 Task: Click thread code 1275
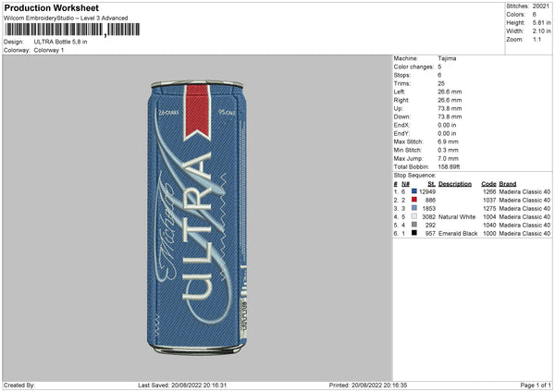[x=489, y=208]
